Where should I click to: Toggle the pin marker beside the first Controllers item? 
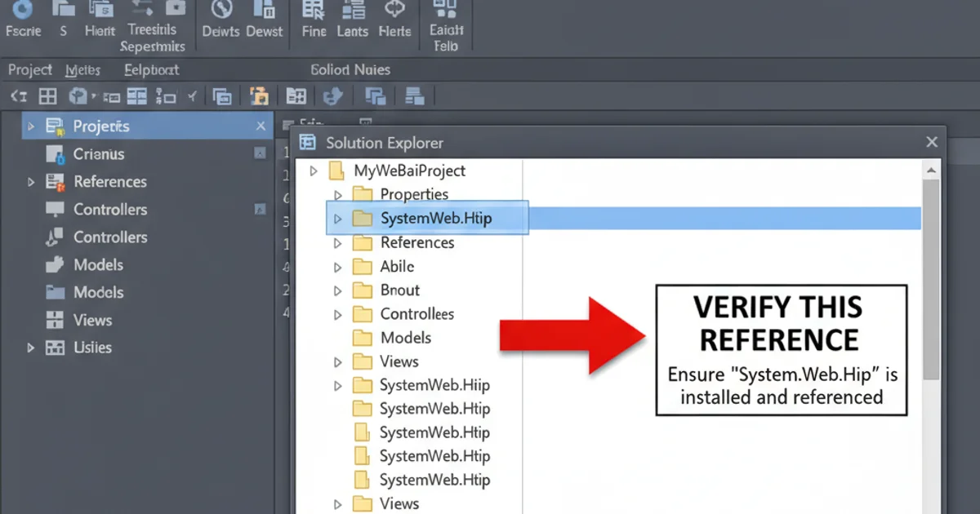pos(260,210)
